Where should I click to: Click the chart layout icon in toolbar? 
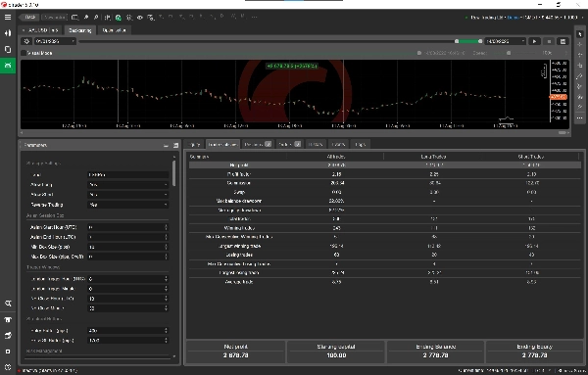(74, 18)
